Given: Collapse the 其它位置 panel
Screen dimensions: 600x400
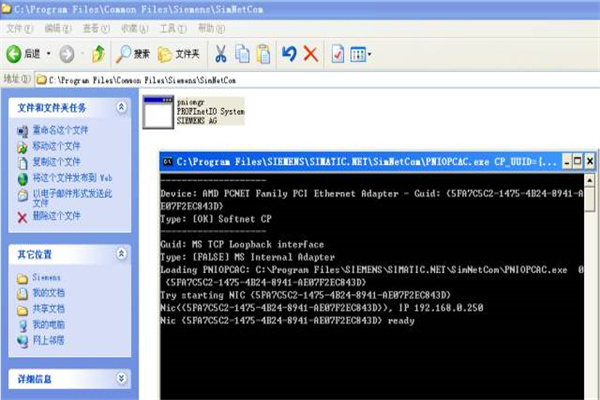Looking at the screenshot, I should coord(121,254).
